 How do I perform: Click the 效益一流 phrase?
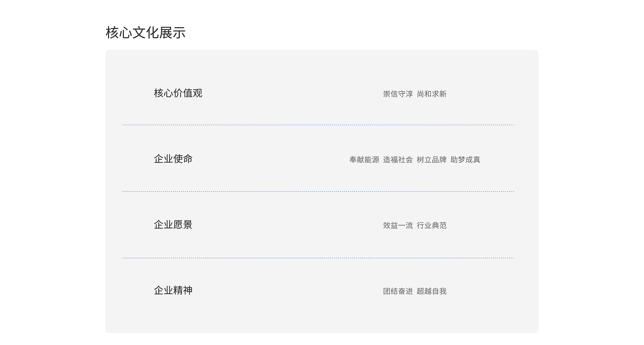(398, 225)
